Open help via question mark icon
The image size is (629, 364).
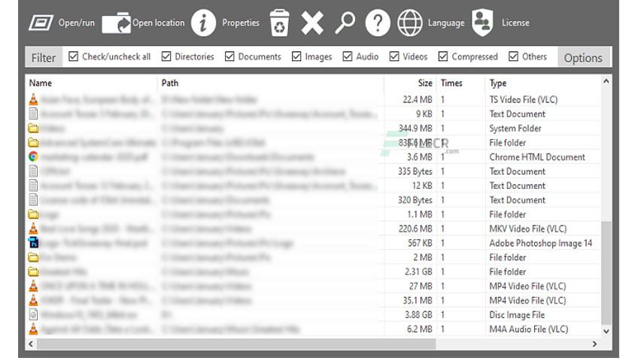[x=378, y=23]
